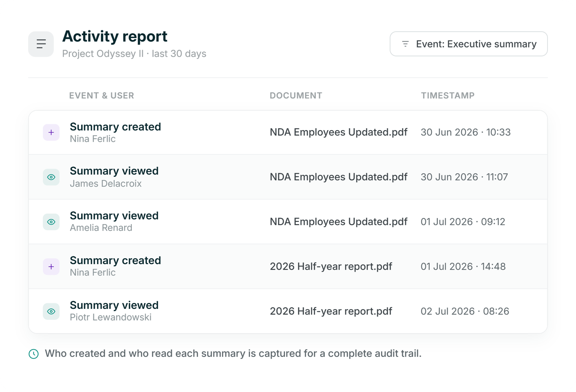
Task: Open the menu icon beside Activity report
Action: pos(41,44)
